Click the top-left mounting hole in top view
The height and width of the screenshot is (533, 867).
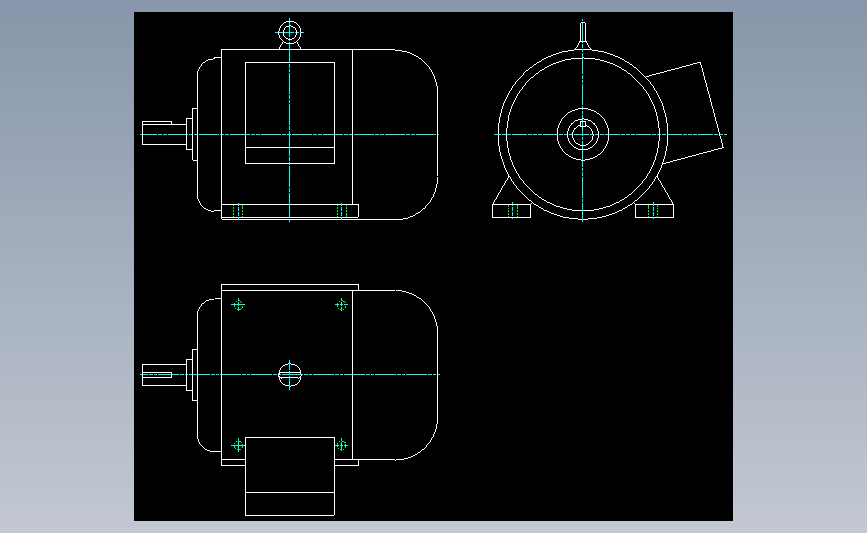click(238, 305)
